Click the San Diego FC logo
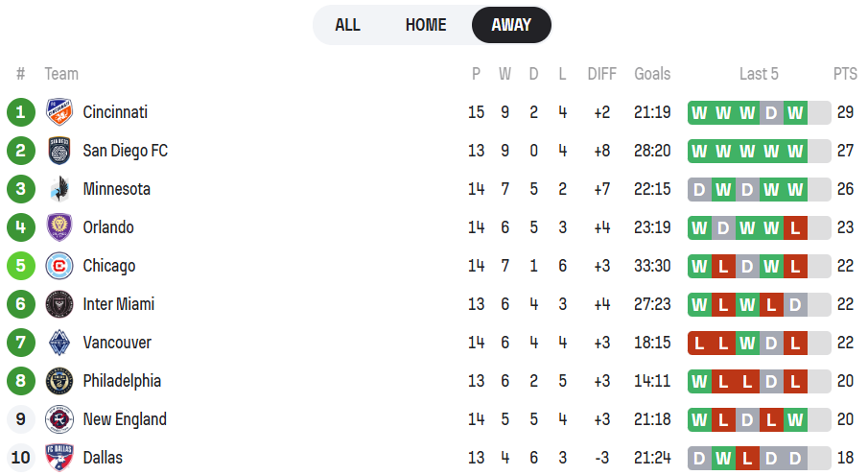 59,151
